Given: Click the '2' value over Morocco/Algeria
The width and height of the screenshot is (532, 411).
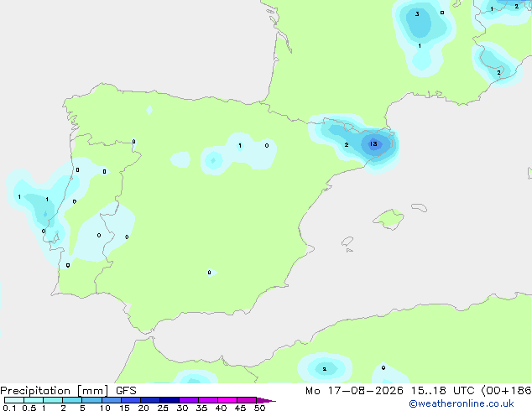Looking at the screenshot, I should pos(325,369).
